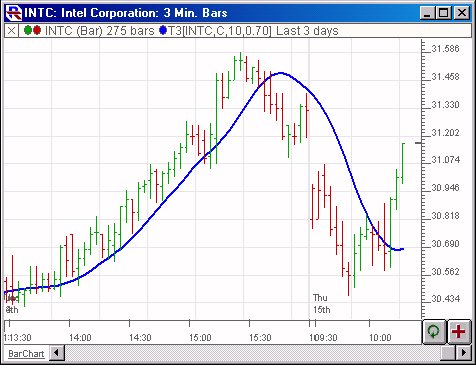Click the INTC chart window app icon
This screenshot has width=476, height=365.
tap(14, 13)
